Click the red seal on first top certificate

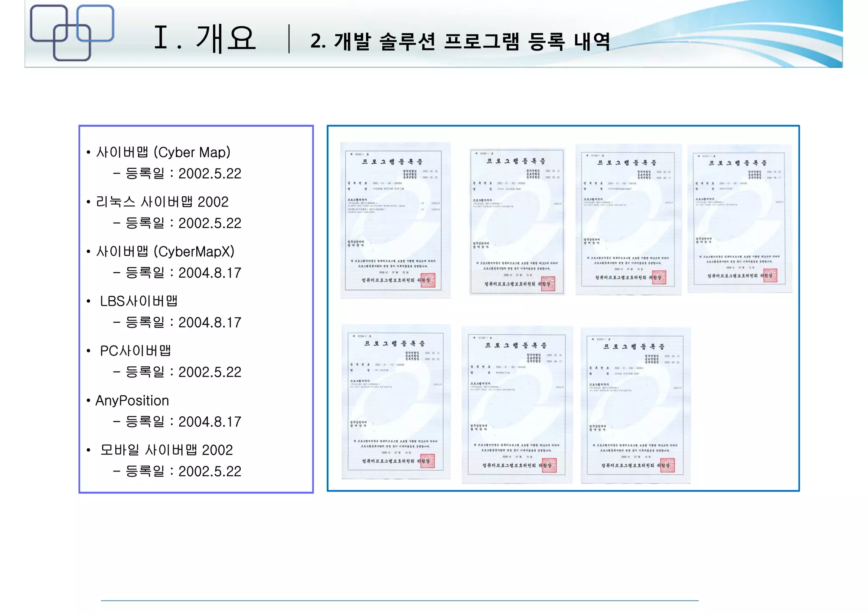tap(428, 280)
